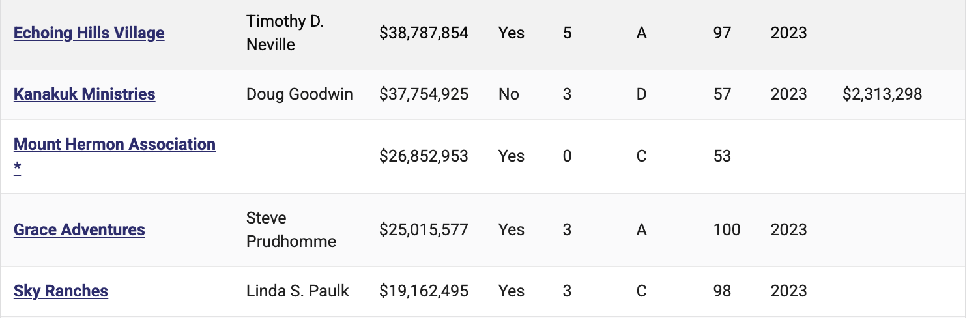Click the $26,852,953 revenue value
This screenshot has width=980, height=318.
424,156
